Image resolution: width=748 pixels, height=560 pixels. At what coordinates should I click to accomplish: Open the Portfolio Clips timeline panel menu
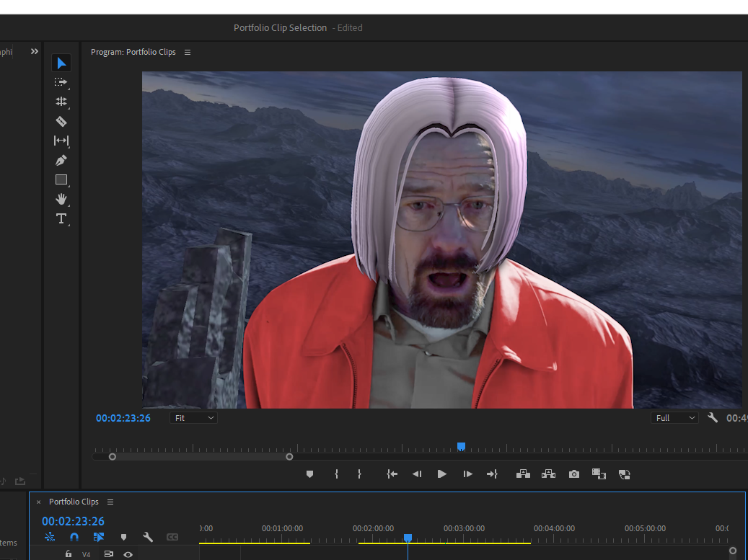coord(110,502)
